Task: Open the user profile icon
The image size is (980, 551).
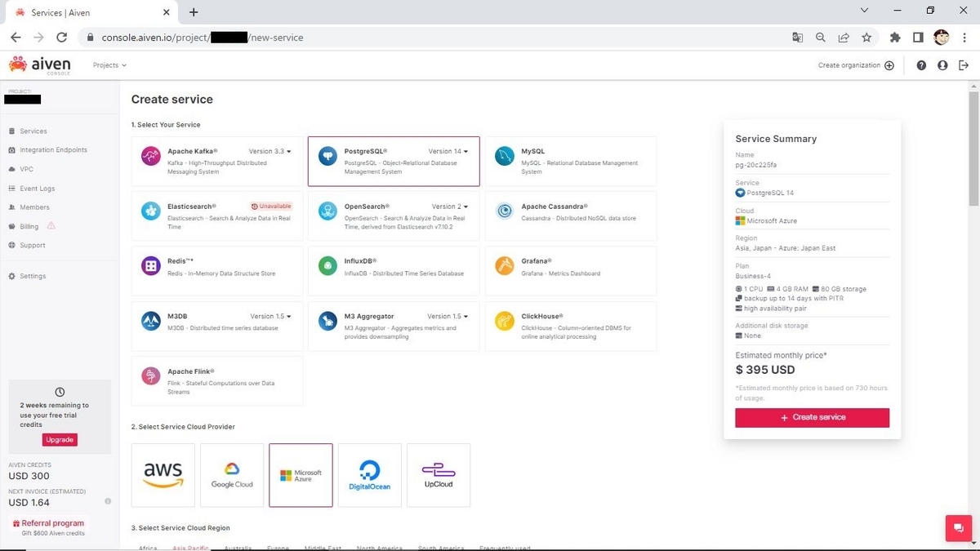Action: tap(942, 65)
